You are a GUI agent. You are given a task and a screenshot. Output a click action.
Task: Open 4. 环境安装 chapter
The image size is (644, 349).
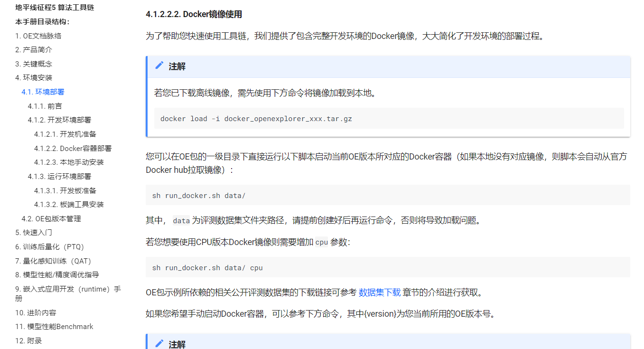34,77
